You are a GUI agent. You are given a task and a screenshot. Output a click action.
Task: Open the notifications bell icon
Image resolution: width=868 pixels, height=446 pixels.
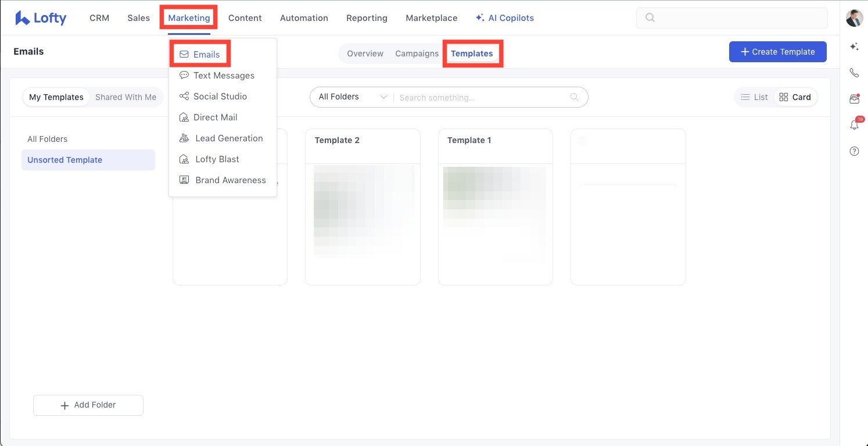pos(854,125)
